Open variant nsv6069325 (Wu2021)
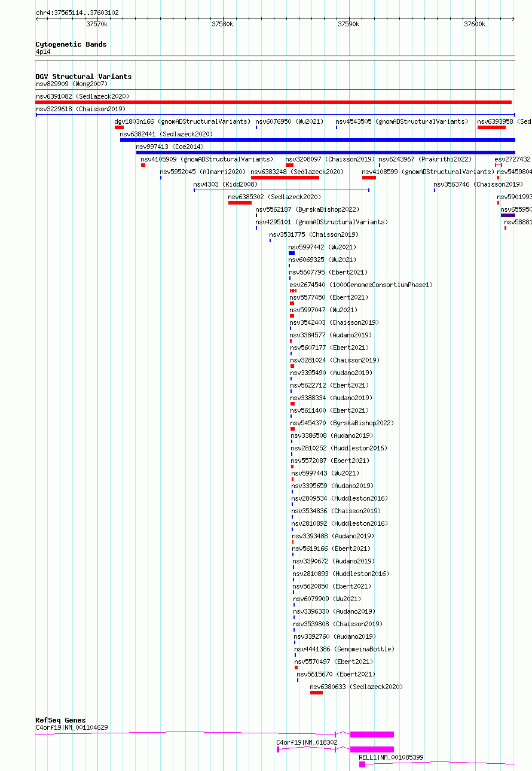This screenshot has height=771, width=532. coord(323,260)
